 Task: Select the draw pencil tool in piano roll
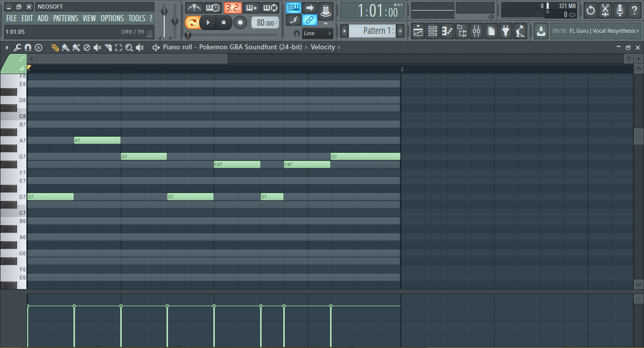pyautogui.click(x=55, y=47)
